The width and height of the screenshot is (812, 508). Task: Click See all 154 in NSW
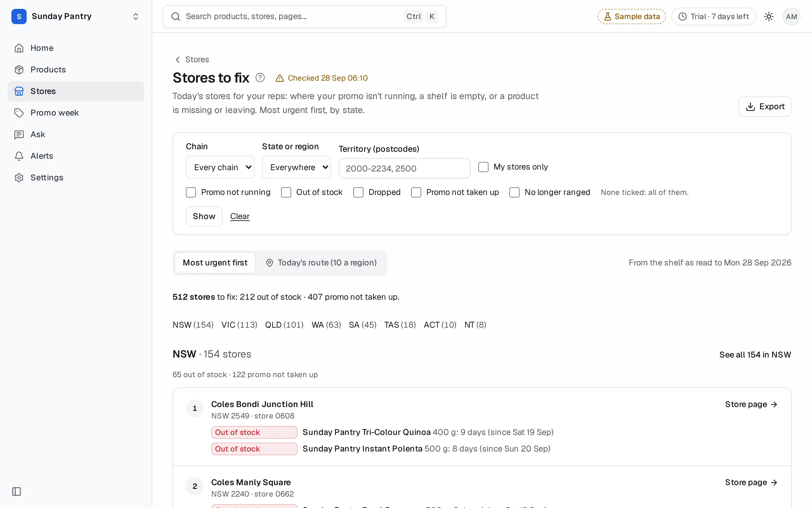coord(755,354)
